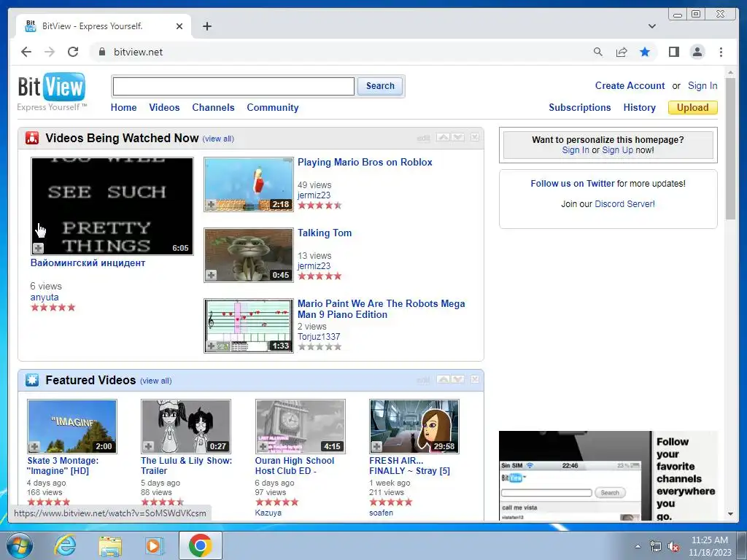Image resolution: width=747 pixels, height=560 pixels.
Task: Join the Discord Server link
Action: (624, 204)
